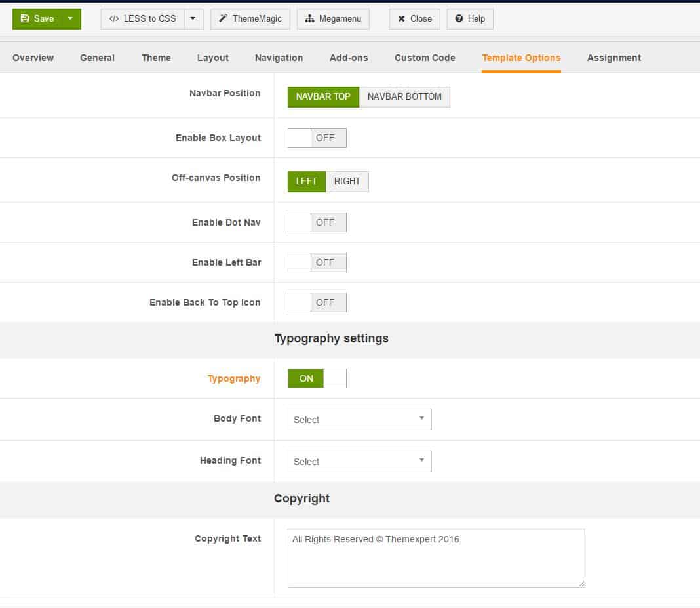700x608 pixels.
Task: Open the Save options dropdown arrow
Action: click(x=71, y=19)
